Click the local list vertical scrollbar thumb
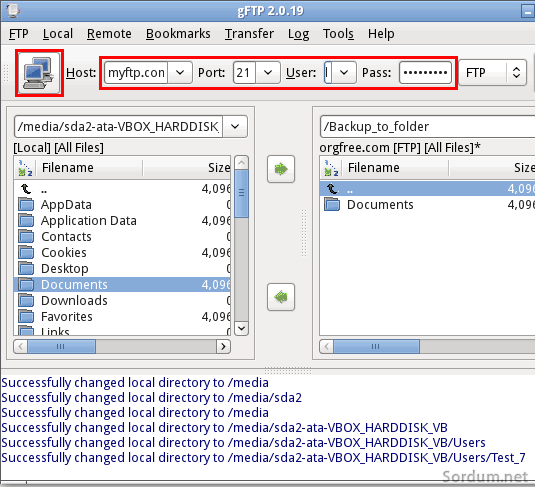 [242, 194]
